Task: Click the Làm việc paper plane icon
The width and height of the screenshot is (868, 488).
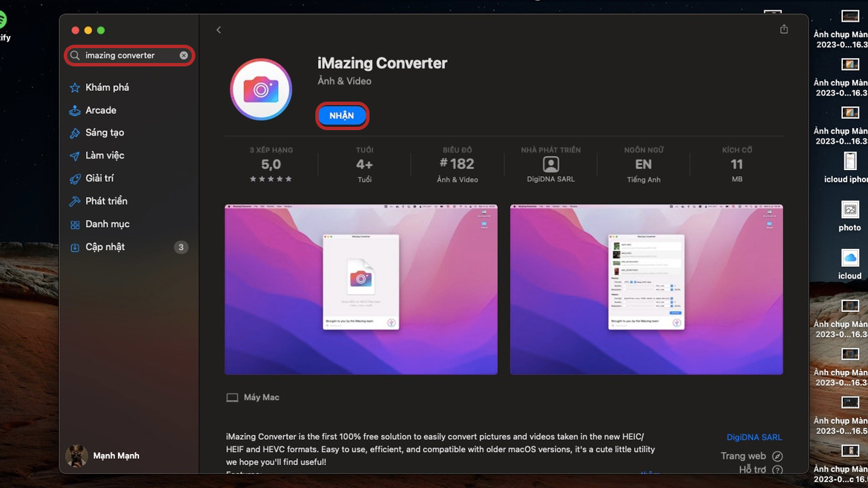Action: point(75,156)
